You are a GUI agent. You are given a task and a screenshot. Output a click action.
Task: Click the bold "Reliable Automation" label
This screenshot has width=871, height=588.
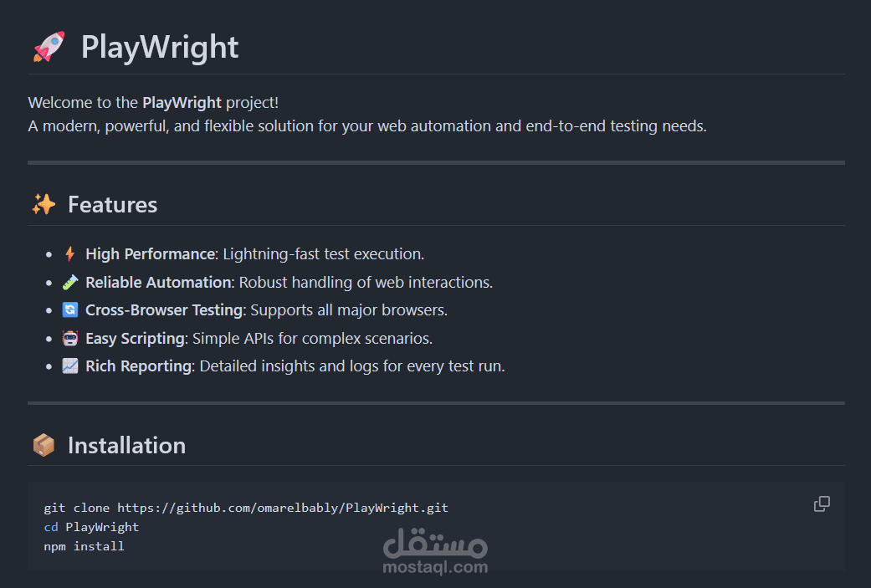[158, 282]
